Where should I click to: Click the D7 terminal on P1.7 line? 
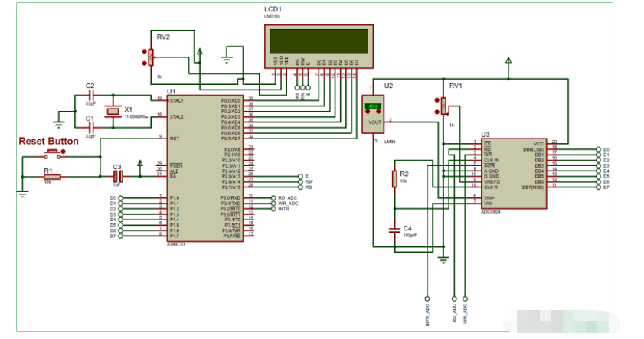coord(121,236)
